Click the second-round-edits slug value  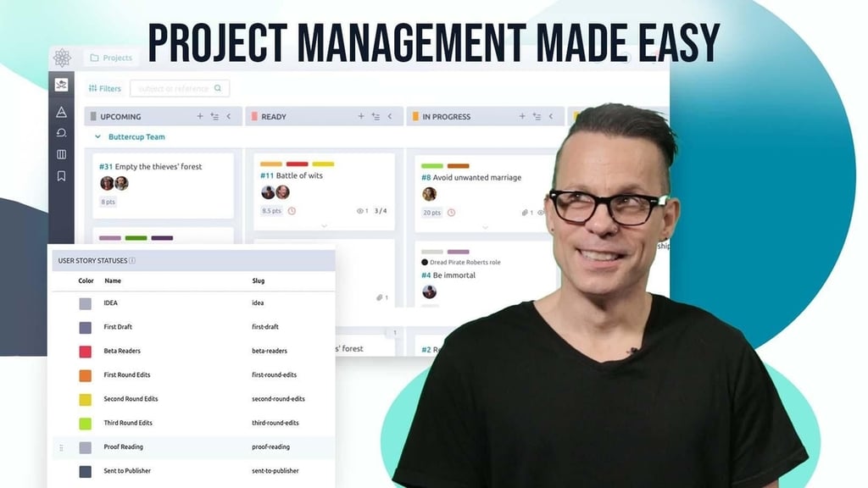[x=278, y=398]
